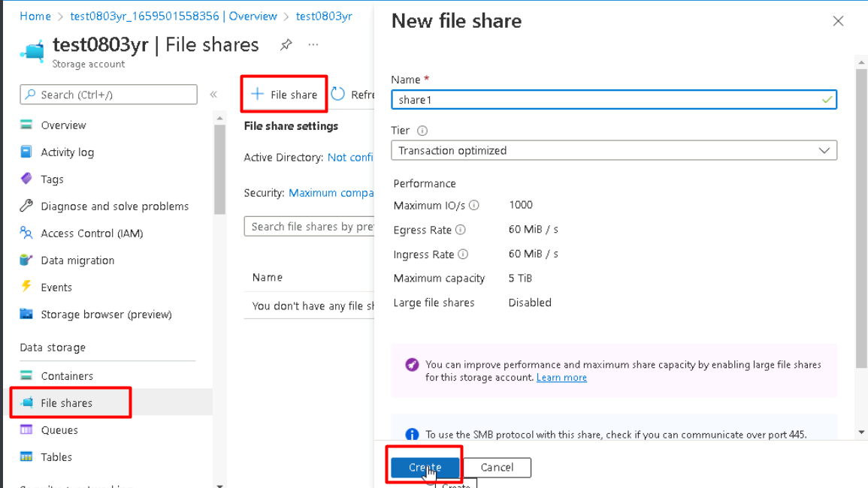This screenshot has height=488, width=868.
Task: Close the New file share panel
Action: point(838,21)
